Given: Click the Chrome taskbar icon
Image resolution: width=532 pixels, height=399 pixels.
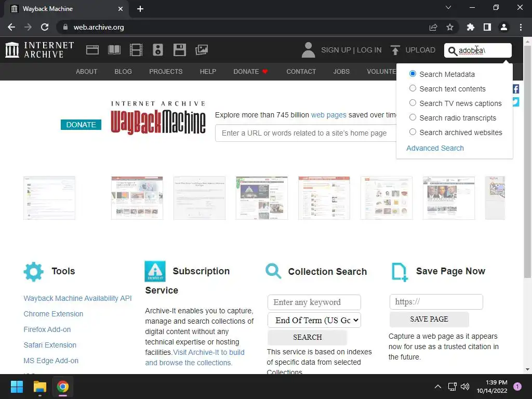Looking at the screenshot, I should tap(63, 387).
